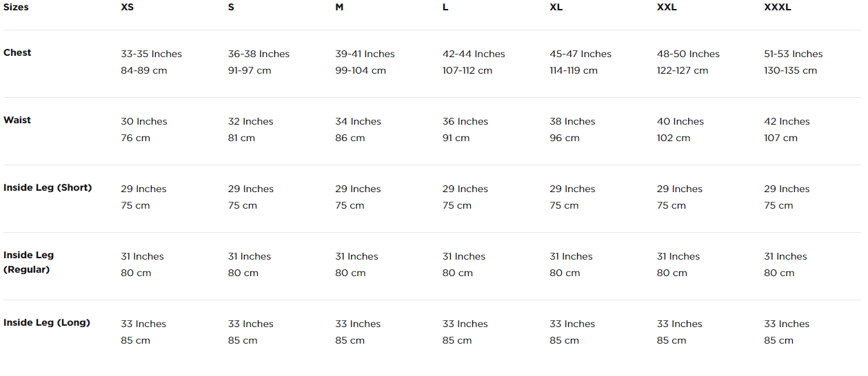
Task: Select the XXXL column header
Action: click(778, 7)
